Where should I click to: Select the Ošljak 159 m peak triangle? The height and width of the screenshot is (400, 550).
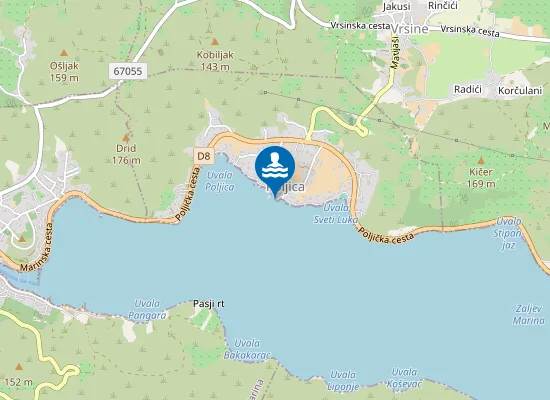(x=63, y=53)
